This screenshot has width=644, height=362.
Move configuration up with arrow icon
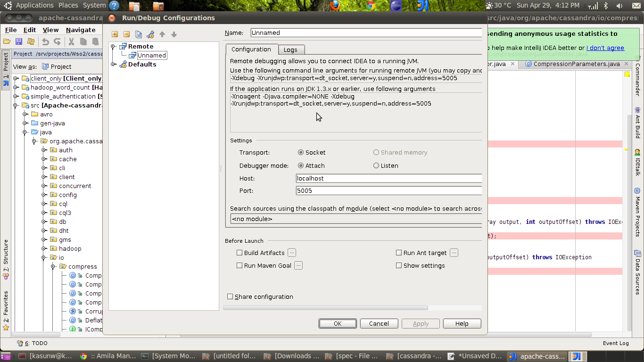163,34
